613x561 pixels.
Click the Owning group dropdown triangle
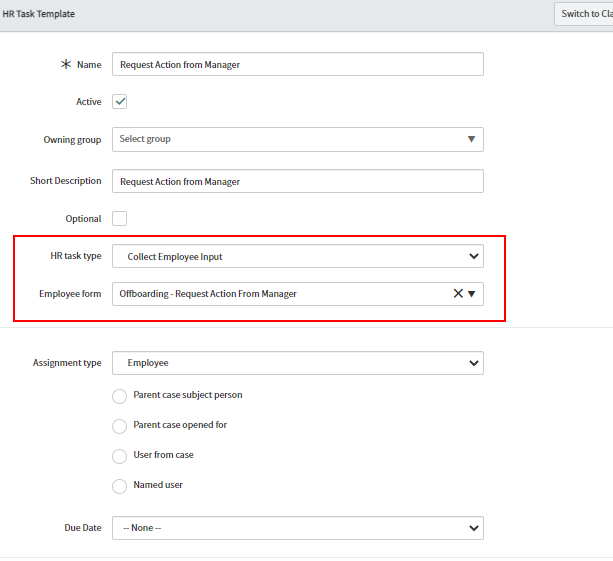[471, 139]
